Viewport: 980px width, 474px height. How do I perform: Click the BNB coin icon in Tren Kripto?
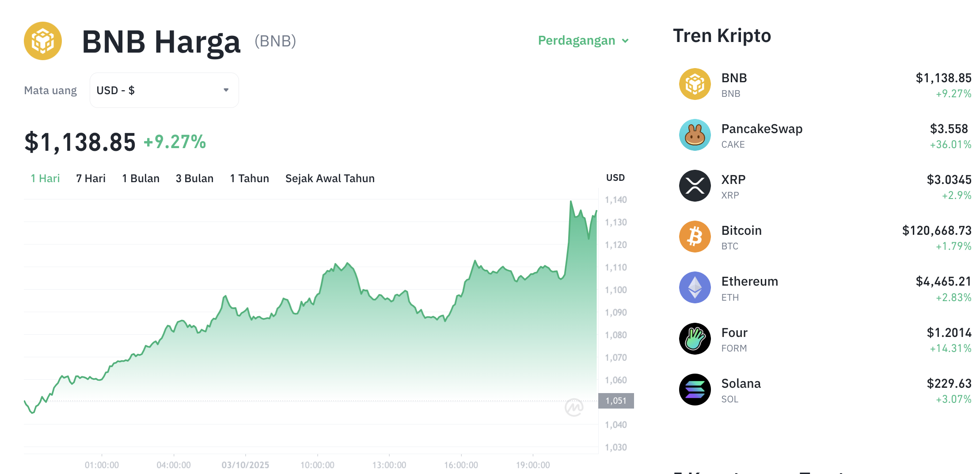(695, 84)
